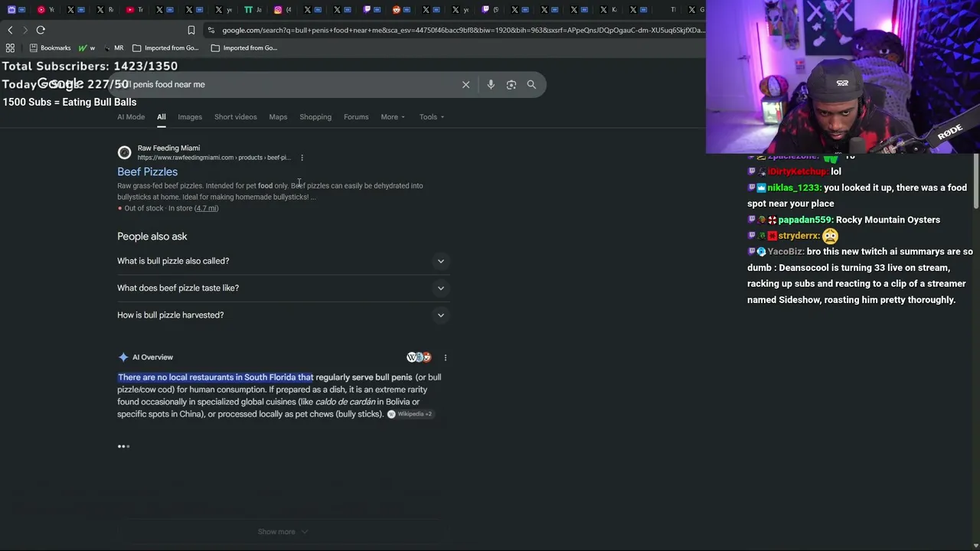Screen dimensions: 980x551
Task: Click '1500 Subs = Eating Bull Balls' overlay
Action: click(70, 103)
